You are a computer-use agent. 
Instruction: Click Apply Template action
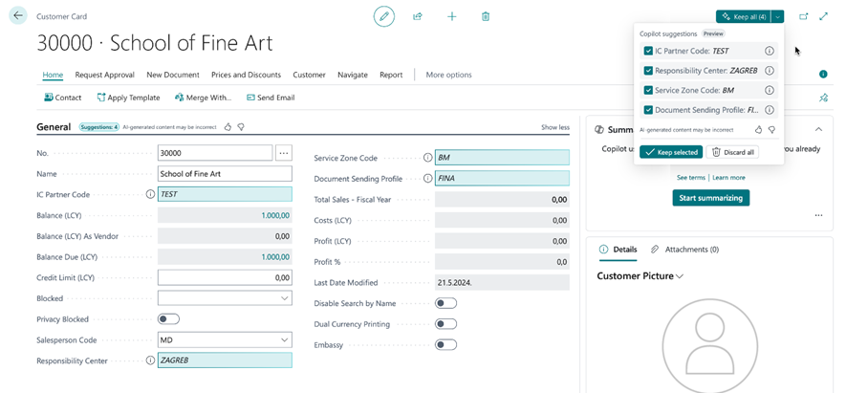(x=128, y=98)
